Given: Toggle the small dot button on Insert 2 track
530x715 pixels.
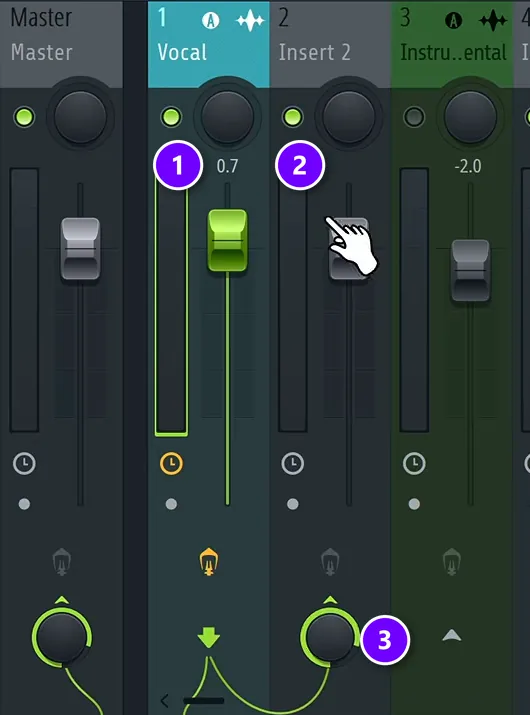Looking at the screenshot, I should pos(293,504).
